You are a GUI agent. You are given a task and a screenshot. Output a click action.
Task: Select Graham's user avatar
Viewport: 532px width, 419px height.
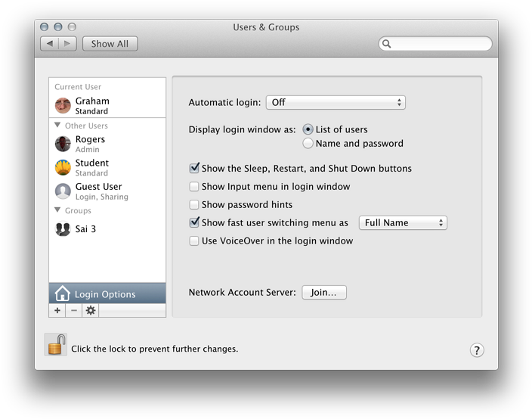[x=63, y=106]
